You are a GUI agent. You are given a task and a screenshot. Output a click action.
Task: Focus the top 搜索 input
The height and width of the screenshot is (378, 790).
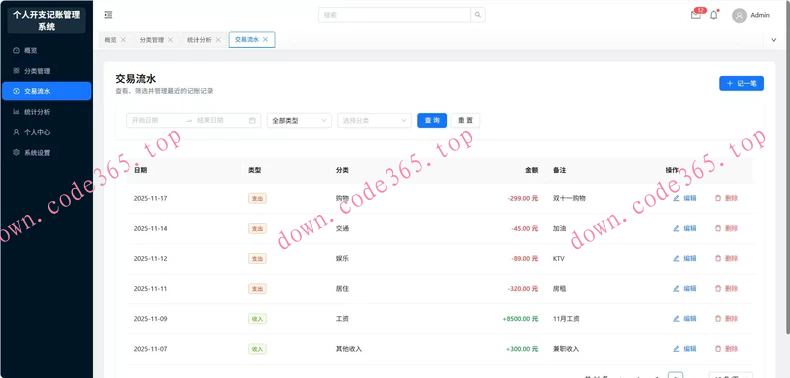(x=394, y=15)
